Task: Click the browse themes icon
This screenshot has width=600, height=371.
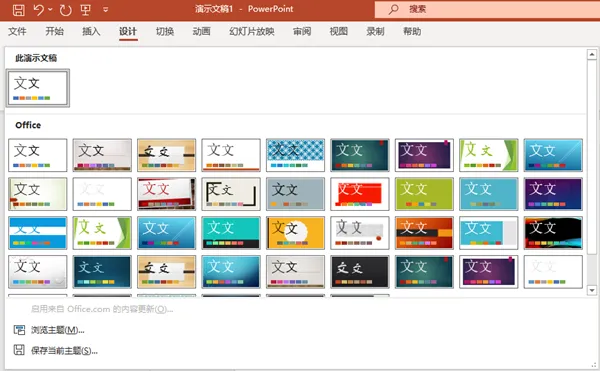Action: pos(19,330)
